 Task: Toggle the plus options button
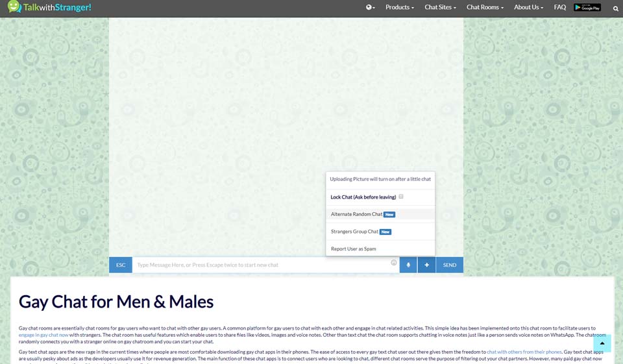(426, 265)
